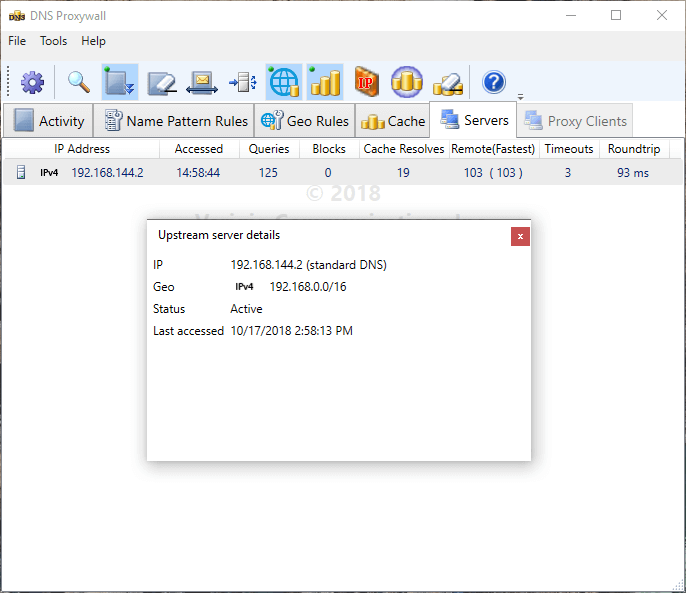Switch to the Activity tab
This screenshot has width=686, height=593.
point(48,120)
